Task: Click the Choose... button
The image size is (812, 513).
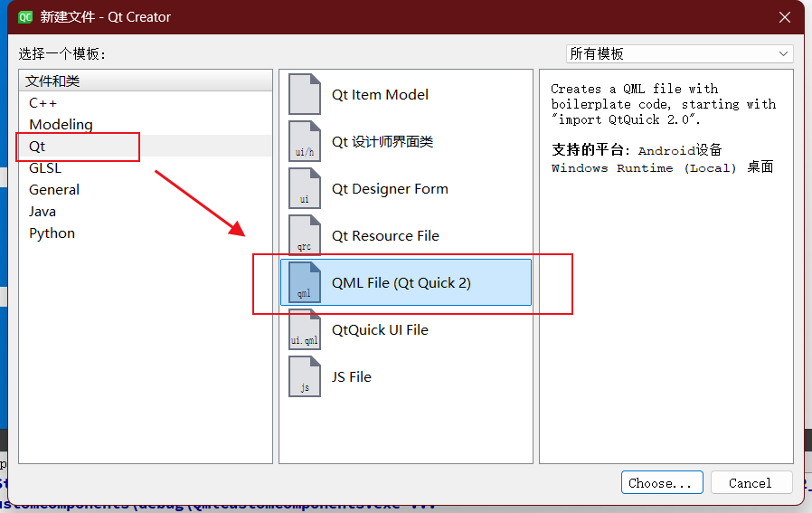Action: click(662, 482)
